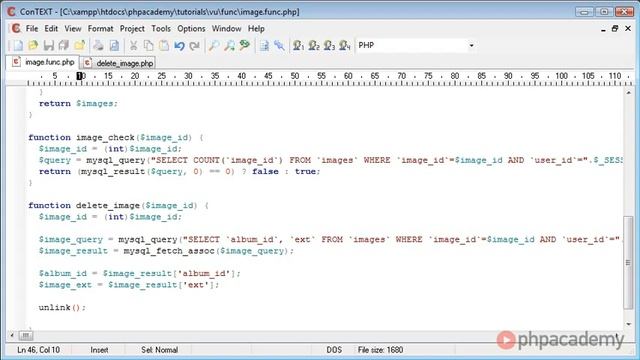Screen dimensions: 640x360
Task: Run user command 4 icon
Action: (345, 45)
